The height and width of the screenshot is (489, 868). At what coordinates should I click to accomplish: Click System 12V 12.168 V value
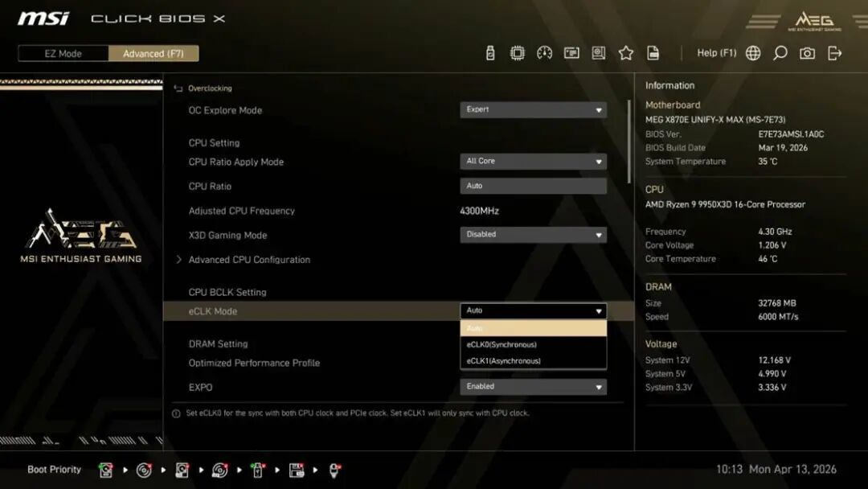pos(775,360)
